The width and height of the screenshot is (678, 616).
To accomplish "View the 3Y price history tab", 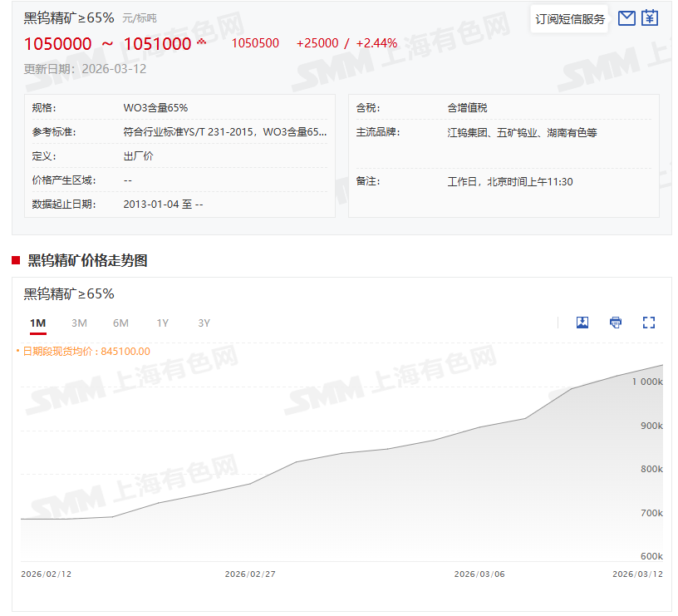I will coord(204,323).
